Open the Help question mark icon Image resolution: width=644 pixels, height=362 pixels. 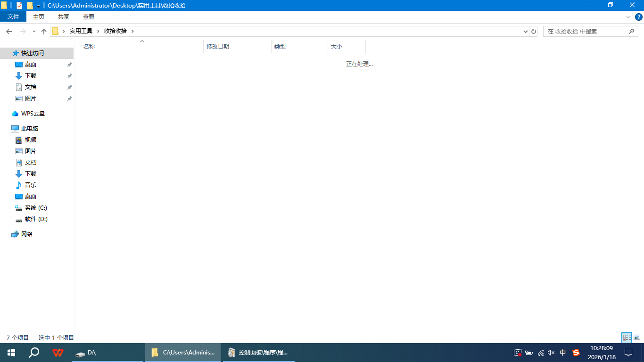639,17
